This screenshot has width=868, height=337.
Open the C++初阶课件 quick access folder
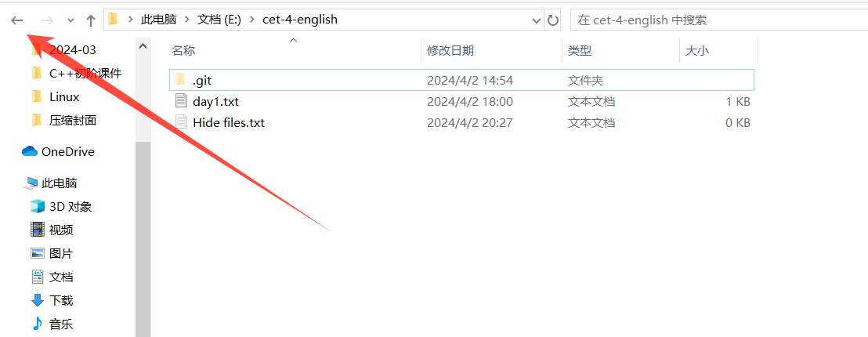(x=85, y=73)
